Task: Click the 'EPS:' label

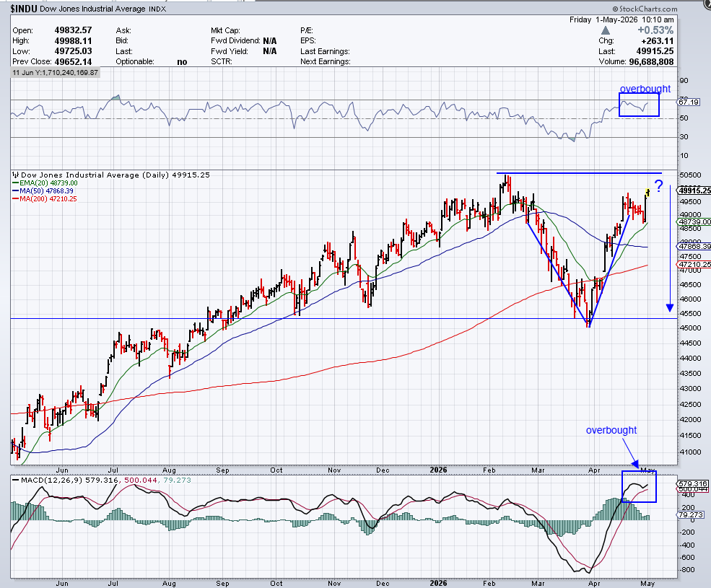Action: coord(308,41)
